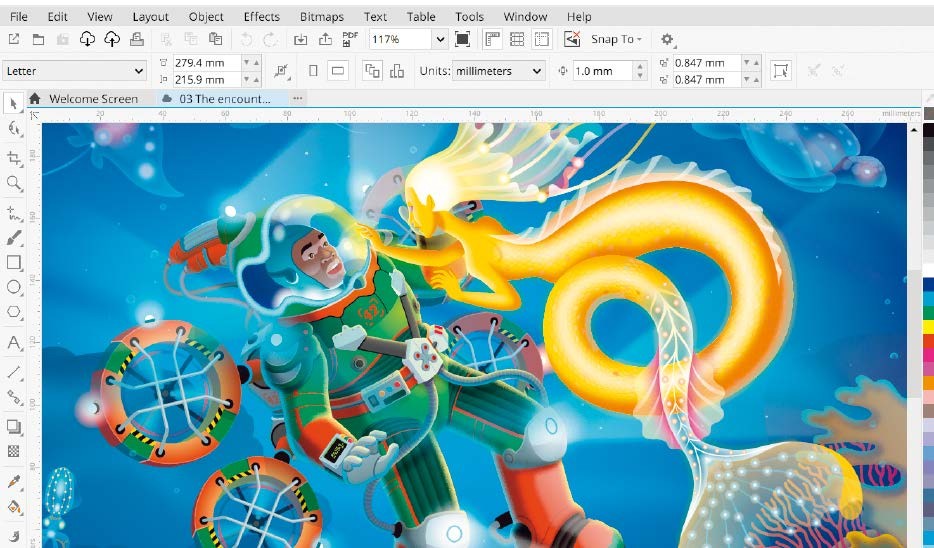Open the page background options flyout
This screenshot has width=934, height=548.
282,71
